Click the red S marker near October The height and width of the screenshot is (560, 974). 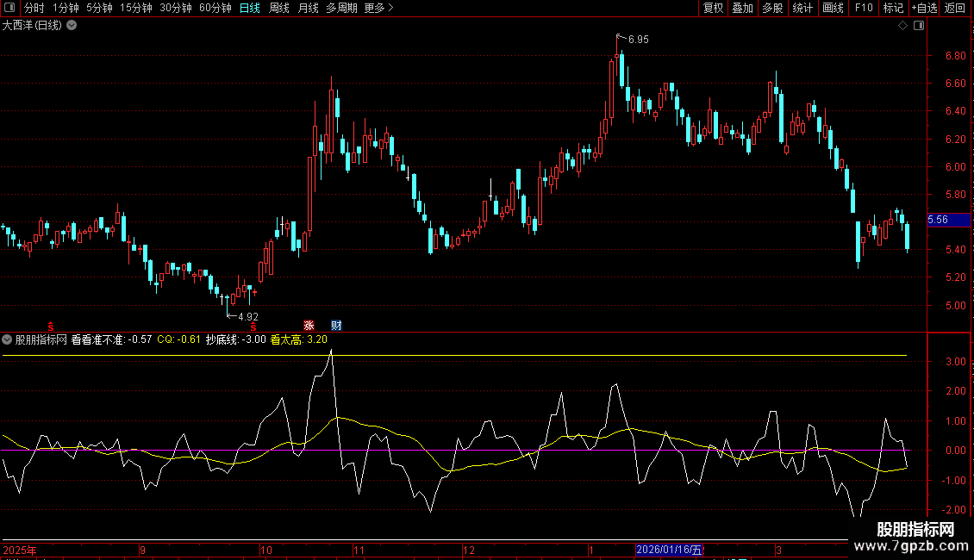(x=253, y=327)
